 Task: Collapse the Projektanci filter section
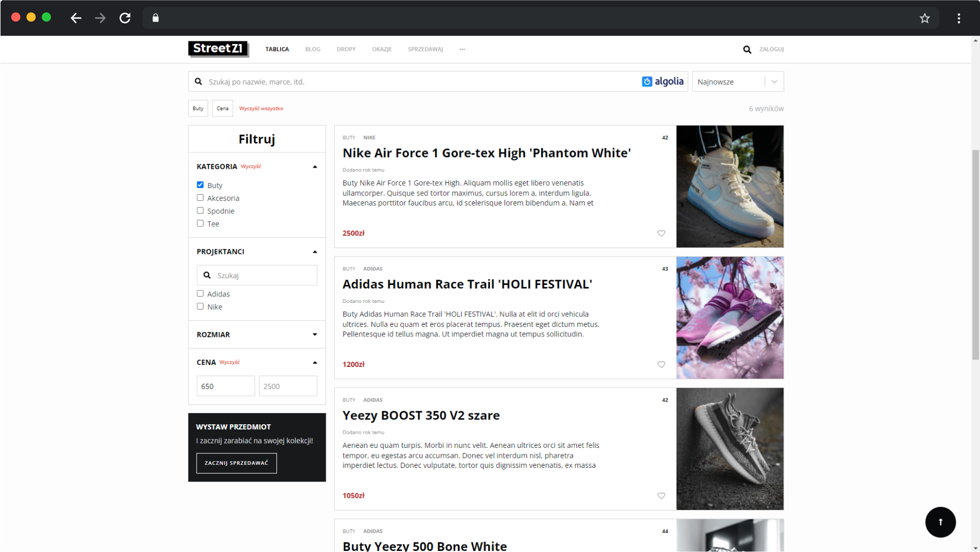[x=315, y=252]
